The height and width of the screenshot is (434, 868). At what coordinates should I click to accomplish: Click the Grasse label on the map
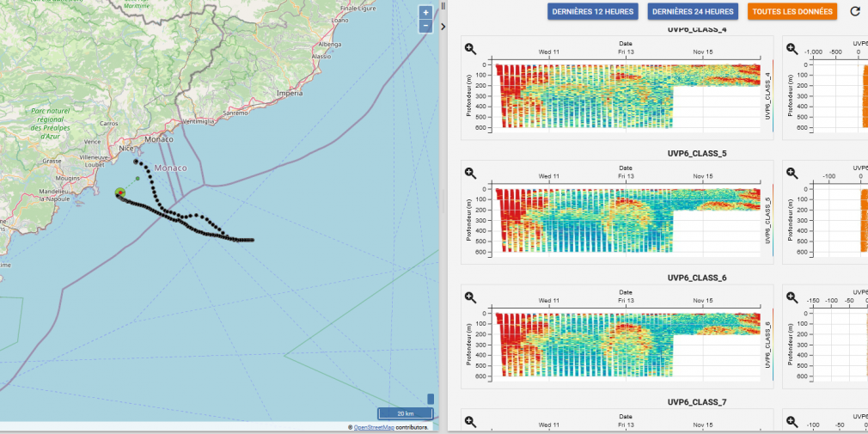(x=52, y=161)
